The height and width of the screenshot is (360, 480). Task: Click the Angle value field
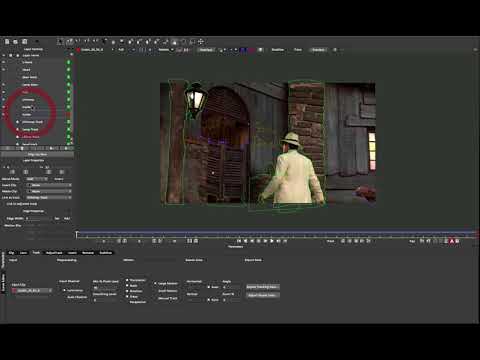click(231, 287)
